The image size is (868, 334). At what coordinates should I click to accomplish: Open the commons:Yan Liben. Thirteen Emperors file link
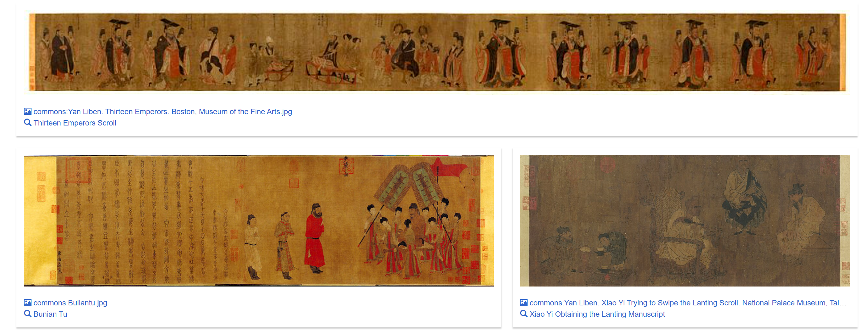163,111
